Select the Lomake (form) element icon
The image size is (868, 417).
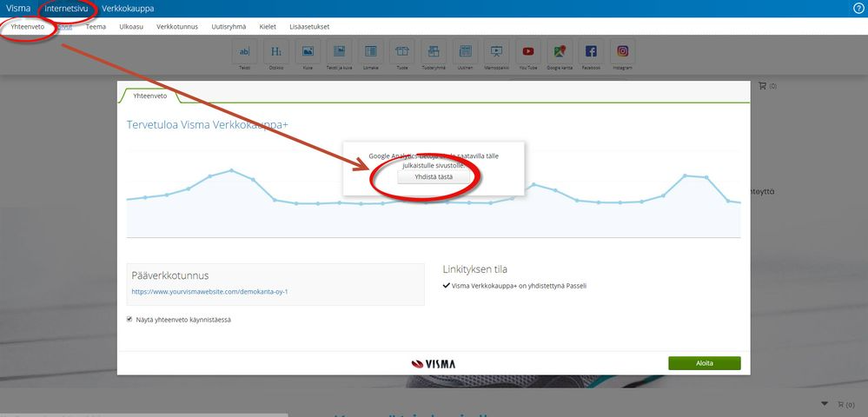370,51
